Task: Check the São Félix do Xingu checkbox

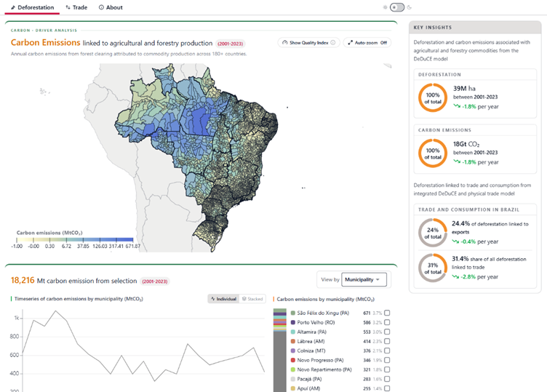Action: coord(387,313)
